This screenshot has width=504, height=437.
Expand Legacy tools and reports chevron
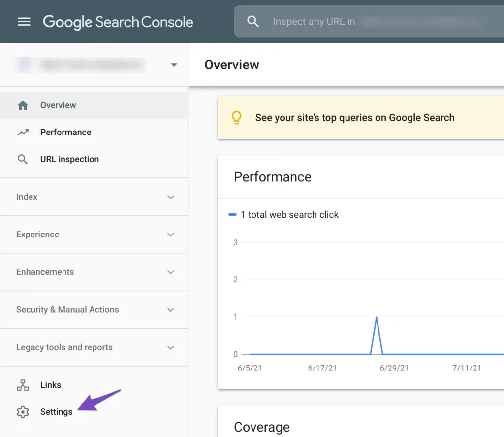171,347
